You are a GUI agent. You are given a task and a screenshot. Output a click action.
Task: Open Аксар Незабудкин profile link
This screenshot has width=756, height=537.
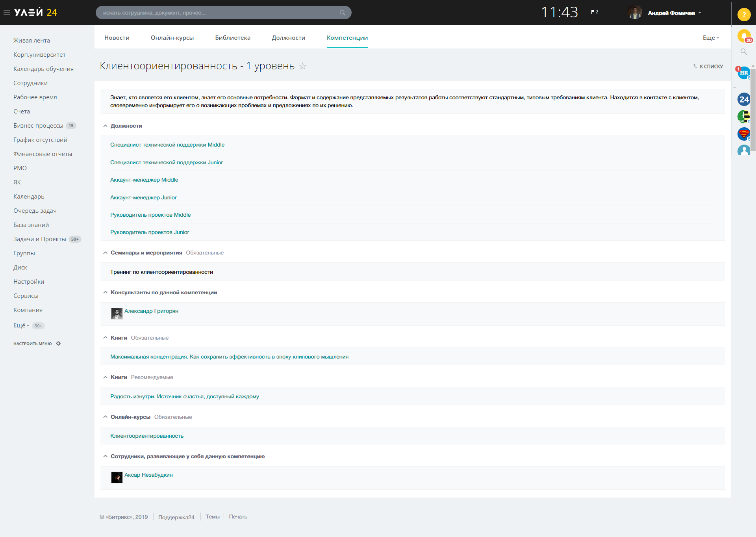[148, 475]
